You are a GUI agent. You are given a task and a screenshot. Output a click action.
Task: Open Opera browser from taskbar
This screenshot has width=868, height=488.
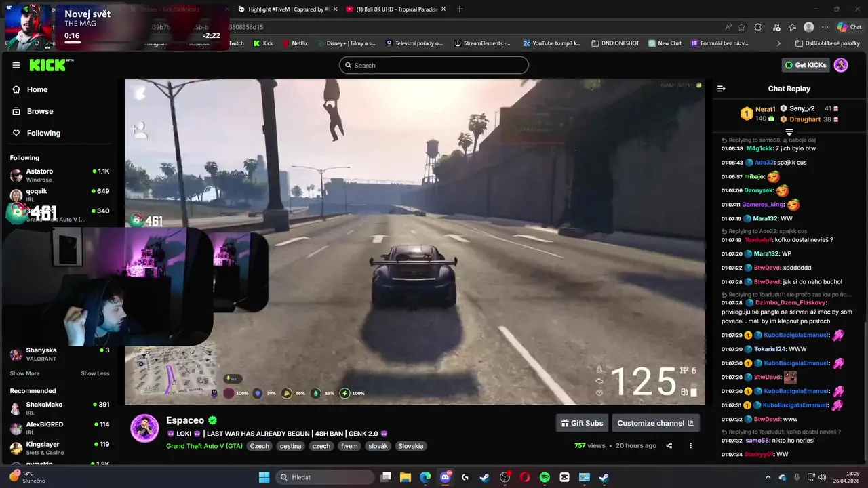tap(525, 477)
